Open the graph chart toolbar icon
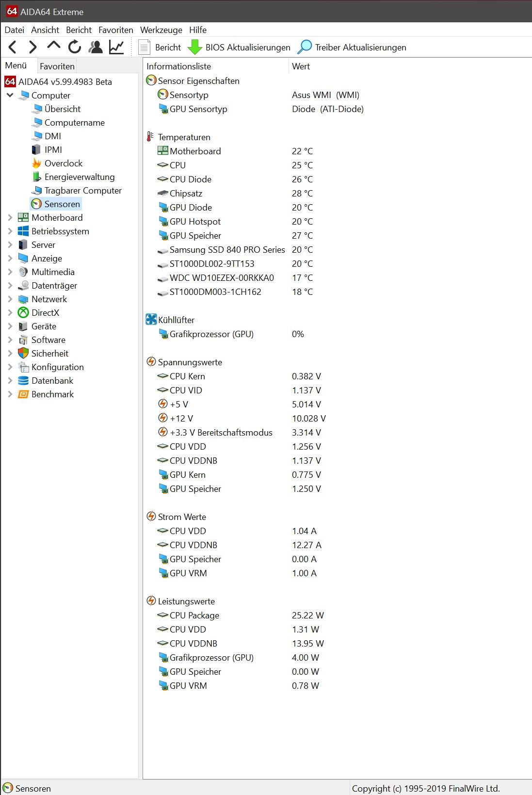This screenshot has height=795, width=532. 116,47
